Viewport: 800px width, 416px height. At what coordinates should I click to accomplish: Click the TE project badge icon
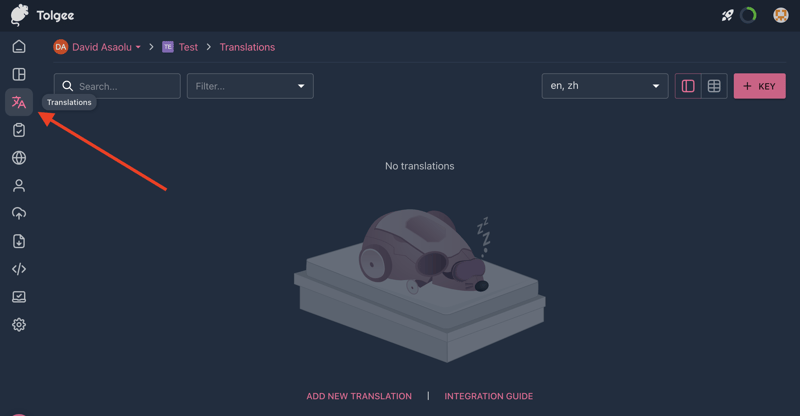(x=168, y=47)
